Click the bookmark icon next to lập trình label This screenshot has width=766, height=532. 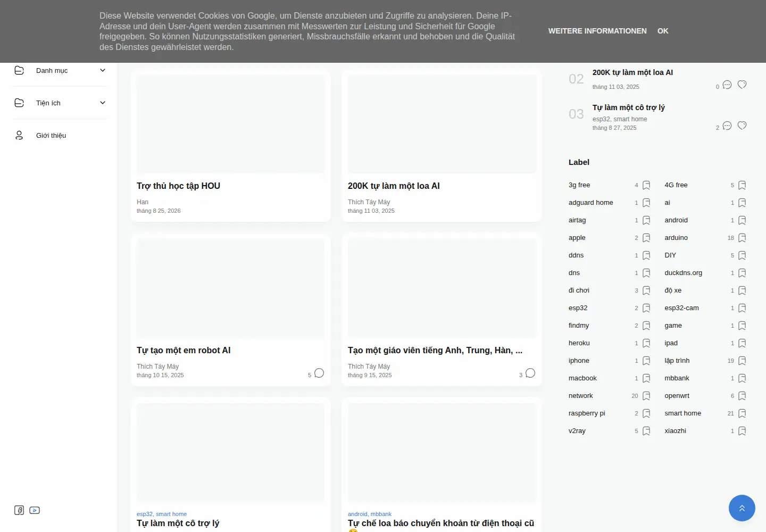tap(742, 361)
